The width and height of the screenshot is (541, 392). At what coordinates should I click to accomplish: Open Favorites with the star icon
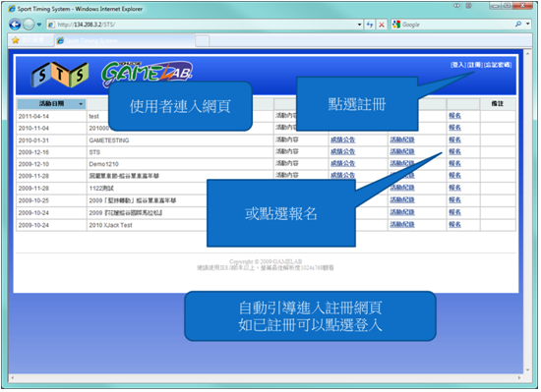pyautogui.click(x=15, y=40)
